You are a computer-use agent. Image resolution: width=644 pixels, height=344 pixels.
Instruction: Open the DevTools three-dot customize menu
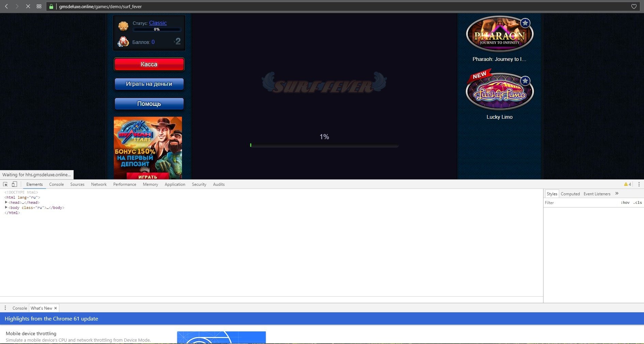639,184
